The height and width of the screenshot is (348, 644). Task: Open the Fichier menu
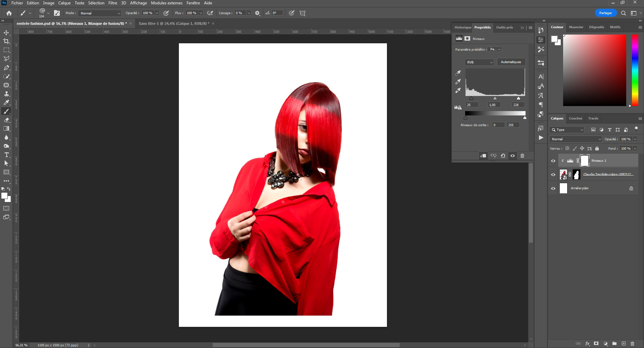(17, 3)
